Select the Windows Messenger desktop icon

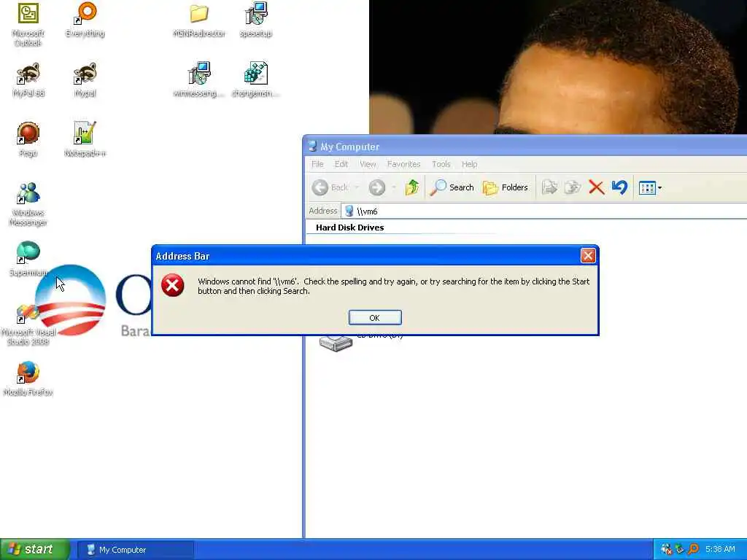(28, 205)
